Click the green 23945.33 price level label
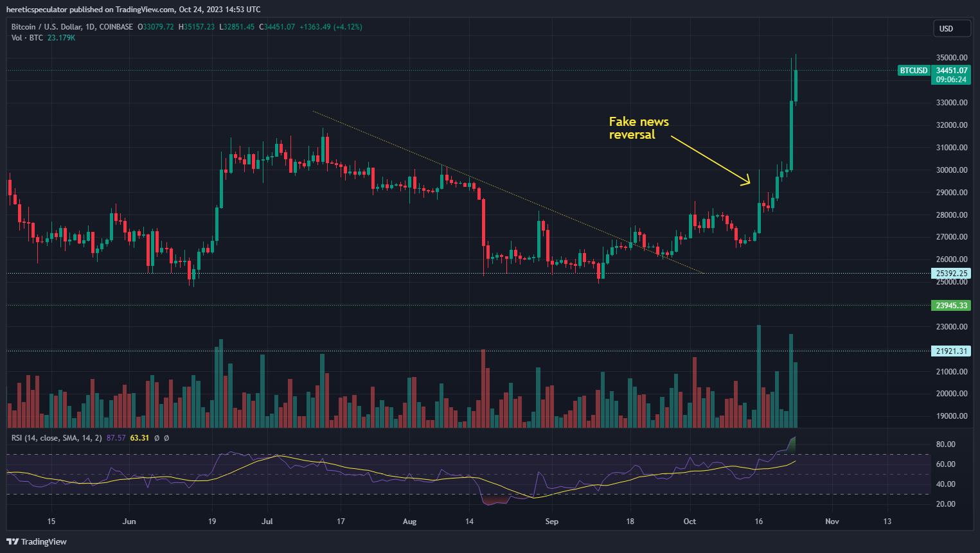The height and width of the screenshot is (553, 980). tap(951, 306)
